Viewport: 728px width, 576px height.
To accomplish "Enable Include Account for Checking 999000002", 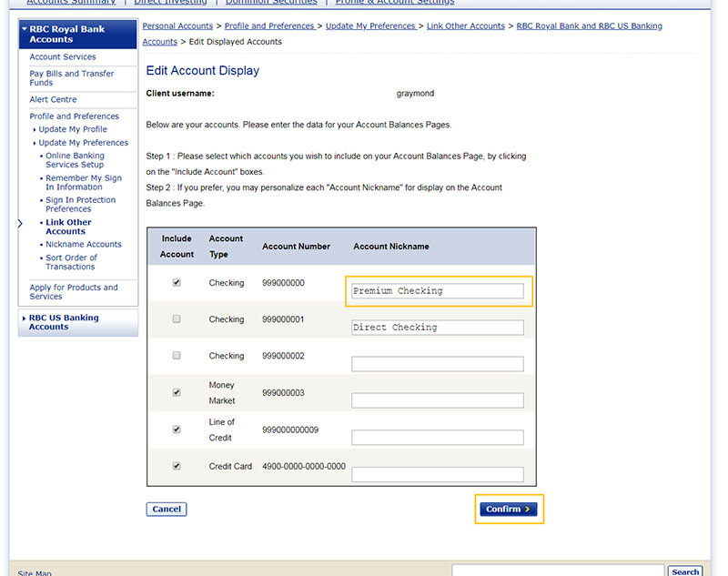I will coord(177,355).
